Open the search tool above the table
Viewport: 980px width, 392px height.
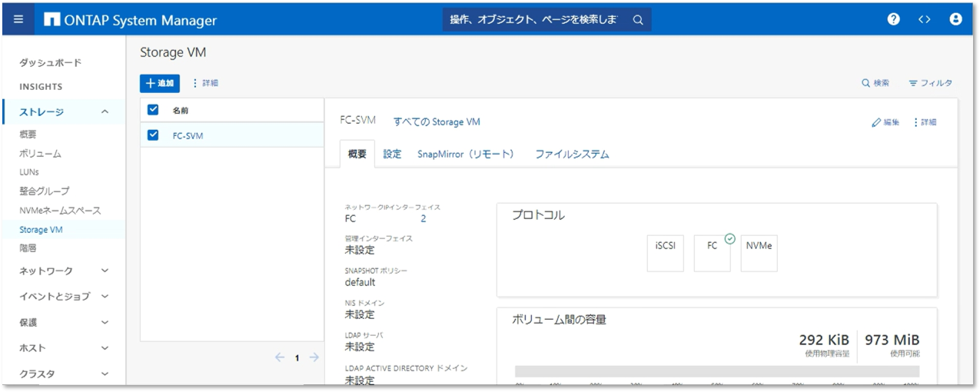pos(875,83)
